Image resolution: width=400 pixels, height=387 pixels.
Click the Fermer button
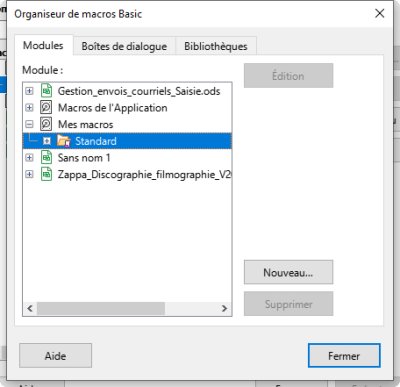(x=344, y=356)
